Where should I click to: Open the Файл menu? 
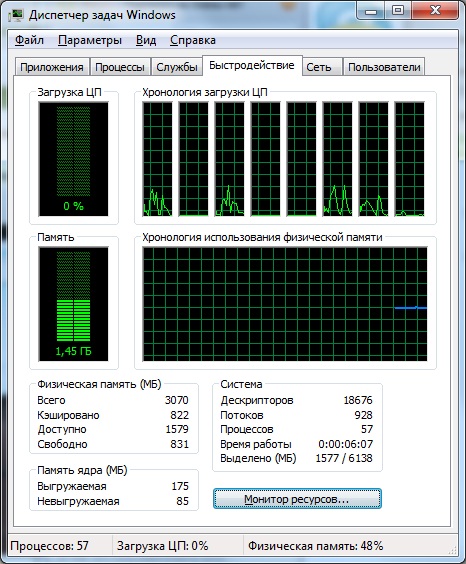click(29, 40)
